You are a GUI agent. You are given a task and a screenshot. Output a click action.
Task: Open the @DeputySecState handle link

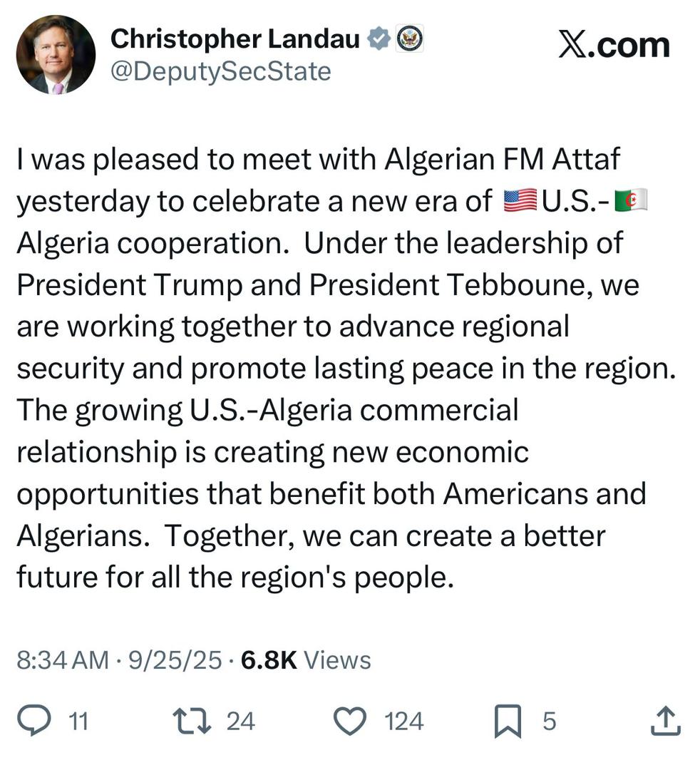221,71
